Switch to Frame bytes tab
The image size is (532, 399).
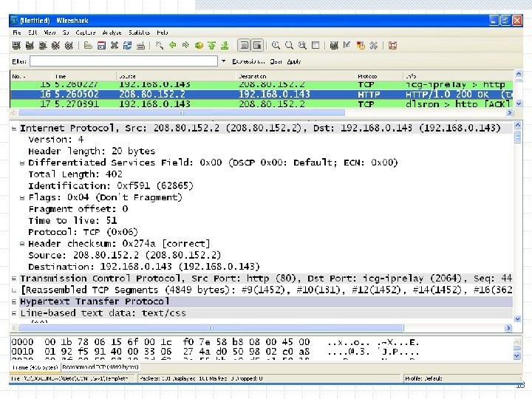tap(35, 367)
